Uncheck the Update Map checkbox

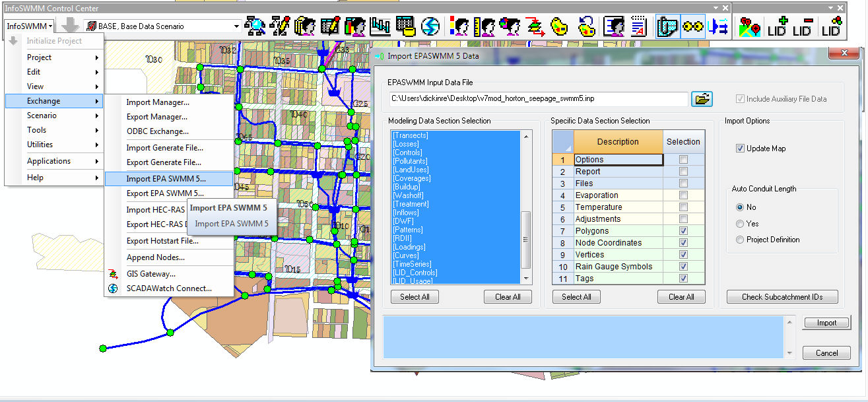(740, 149)
